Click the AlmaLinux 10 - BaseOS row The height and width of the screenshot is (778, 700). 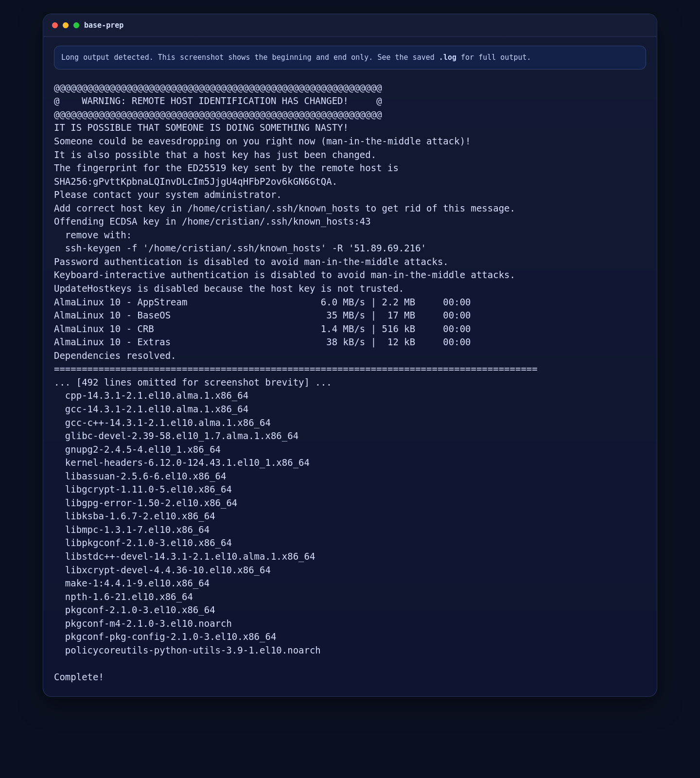click(262, 316)
